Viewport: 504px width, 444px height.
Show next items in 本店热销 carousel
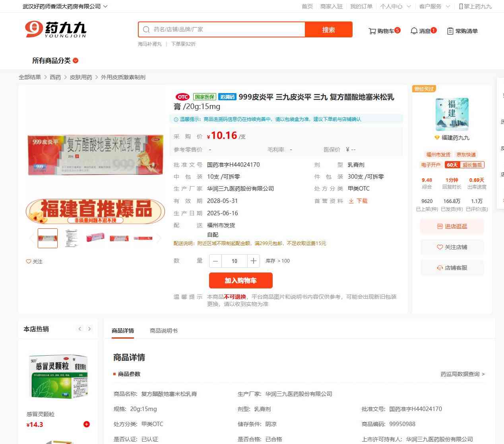[x=89, y=329]
